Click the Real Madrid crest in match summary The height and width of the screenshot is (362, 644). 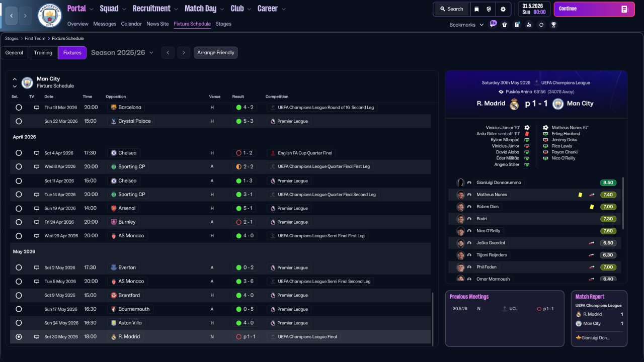pos(514,104)
